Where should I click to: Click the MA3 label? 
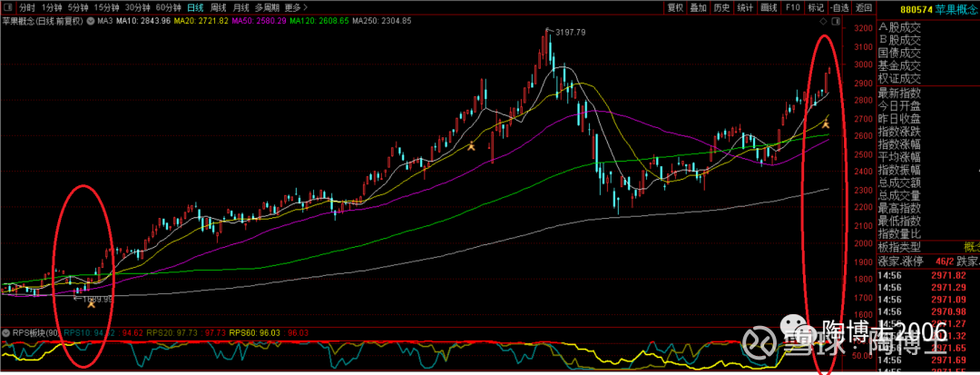coord(104,21)
